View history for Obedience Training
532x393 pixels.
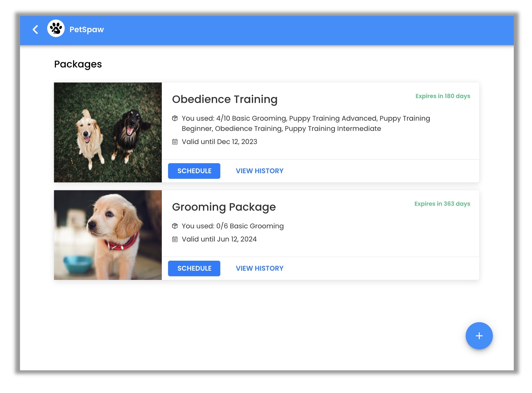pyautogui.click(x=260, y=171)
